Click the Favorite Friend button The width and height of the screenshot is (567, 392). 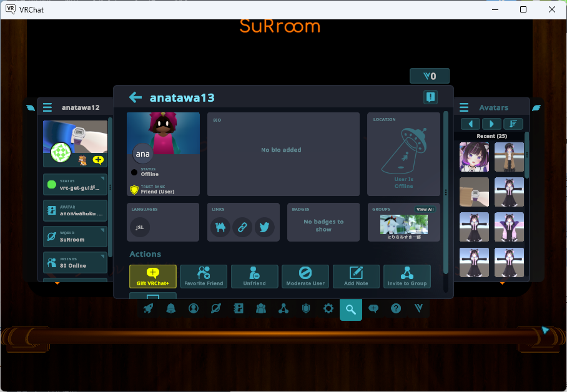coord(204,277)
